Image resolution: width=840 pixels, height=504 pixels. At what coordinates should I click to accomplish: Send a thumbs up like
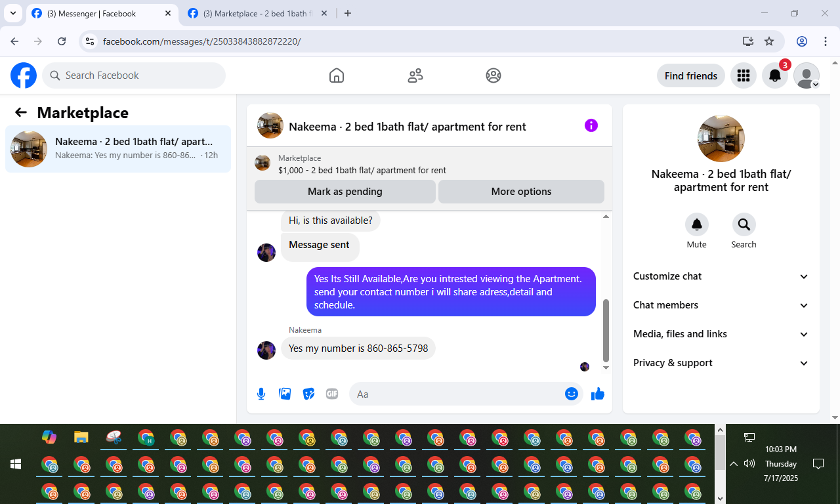598,394
